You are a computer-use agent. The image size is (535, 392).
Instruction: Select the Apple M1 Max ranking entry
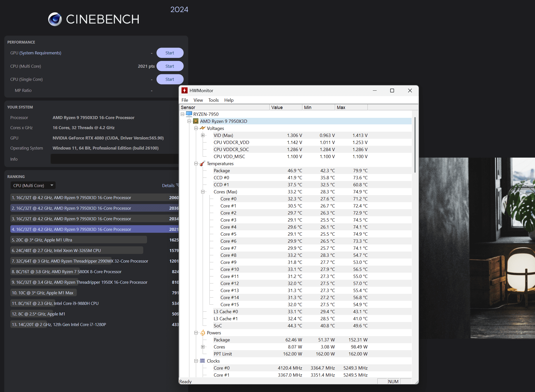[94, 293]
